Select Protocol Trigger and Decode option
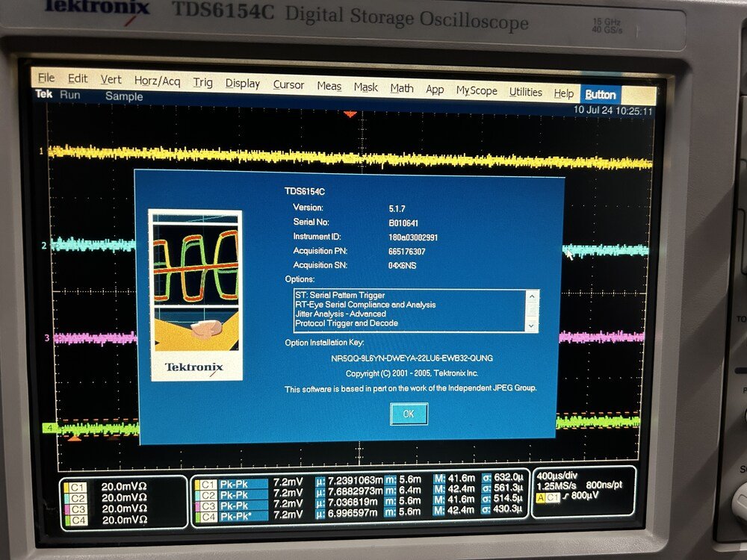 [x=347, y=323]
